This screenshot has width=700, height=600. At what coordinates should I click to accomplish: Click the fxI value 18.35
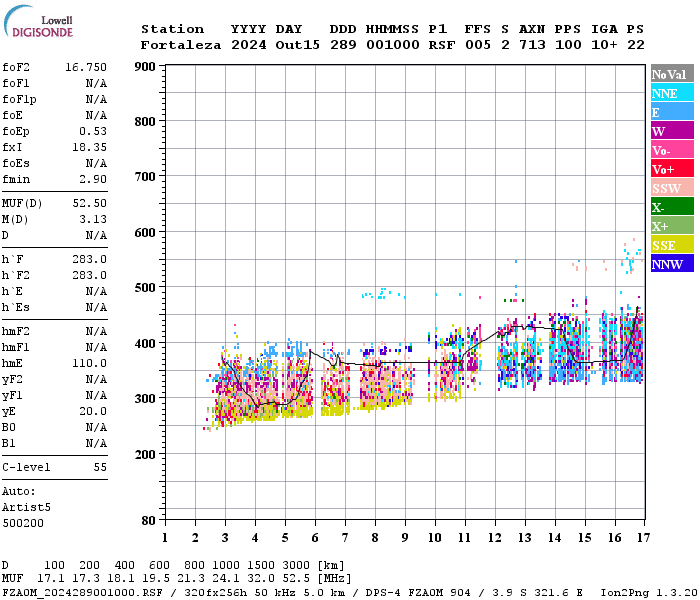[x=89, y=147]
